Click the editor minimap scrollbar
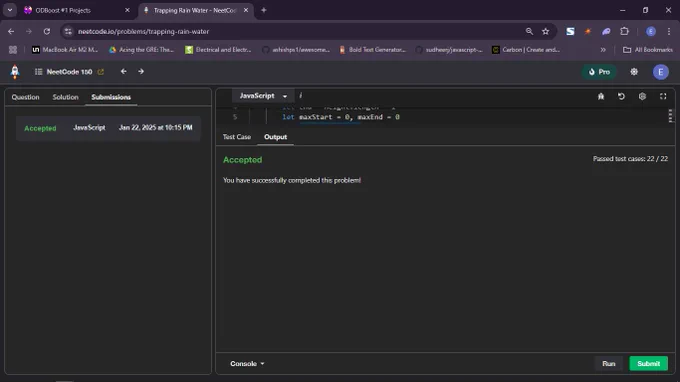The width and height of the screenshot is (680, 382). (x=670, y=116)
